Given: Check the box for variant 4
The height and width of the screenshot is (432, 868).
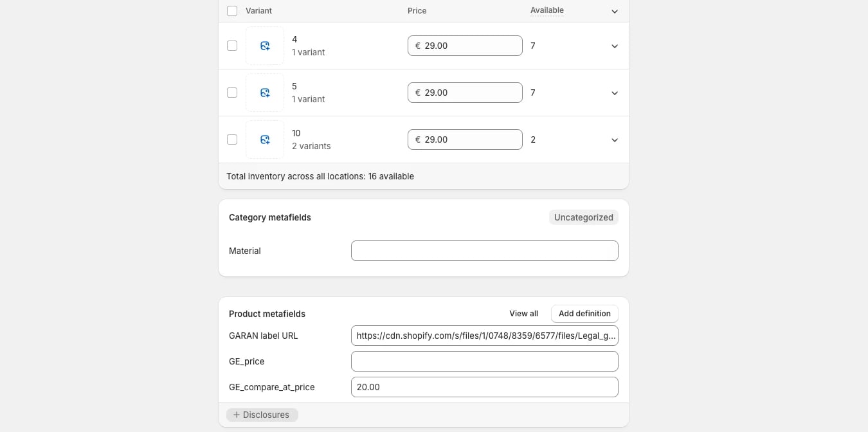Looking at the screenshot, I should pyautogui.click(x=232, y=46).
